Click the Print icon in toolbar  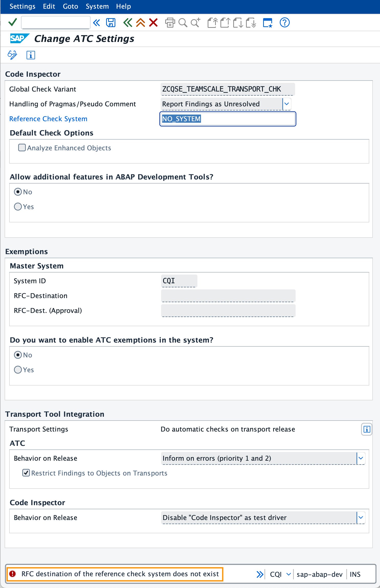pyautogui.click(x=170, y=22)
